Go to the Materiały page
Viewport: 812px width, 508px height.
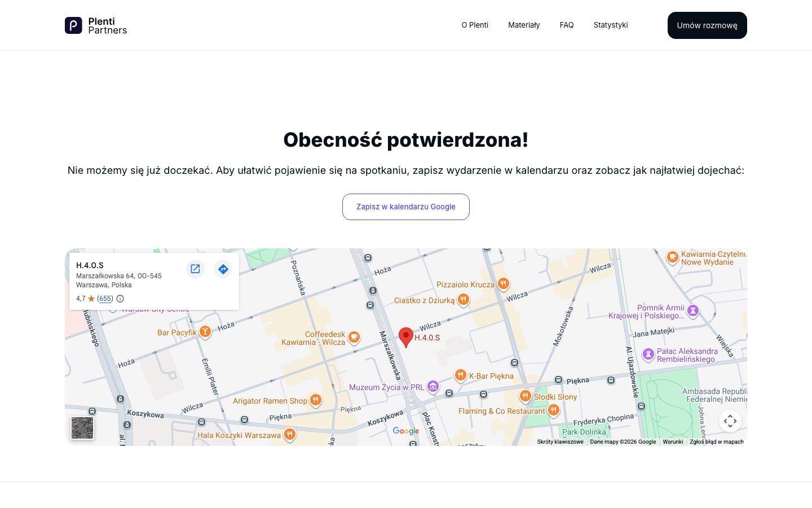tap(524, 25)
